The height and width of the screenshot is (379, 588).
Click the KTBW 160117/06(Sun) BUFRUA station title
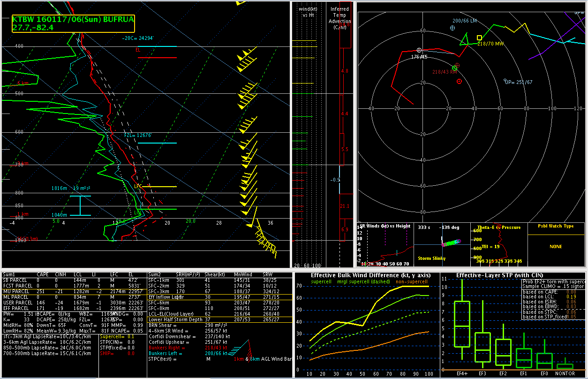click(73, 20)
